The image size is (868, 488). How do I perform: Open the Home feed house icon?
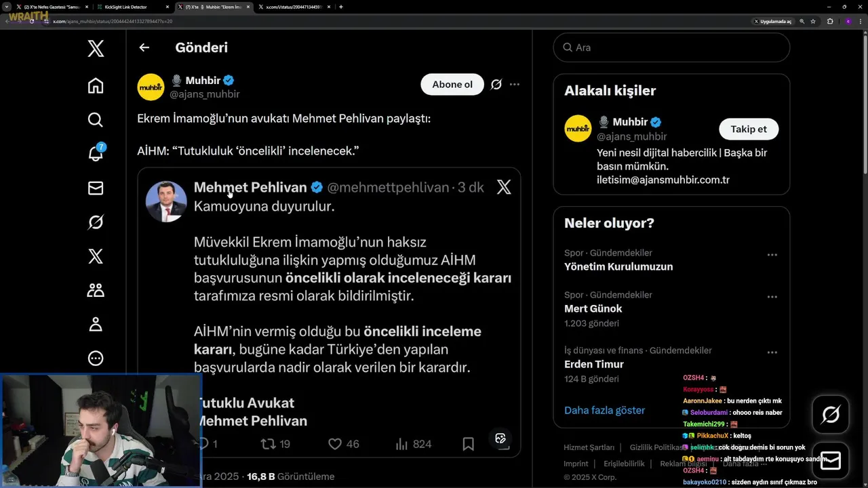pos(96,85)
